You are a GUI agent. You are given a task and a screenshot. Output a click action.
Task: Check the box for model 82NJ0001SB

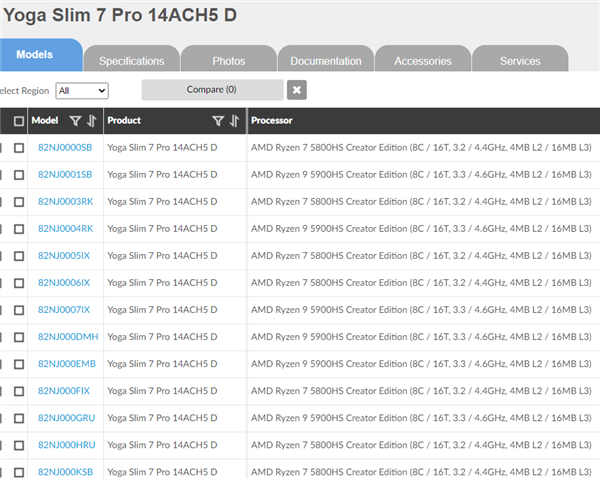pyautogui.click(x=19, y=175)
